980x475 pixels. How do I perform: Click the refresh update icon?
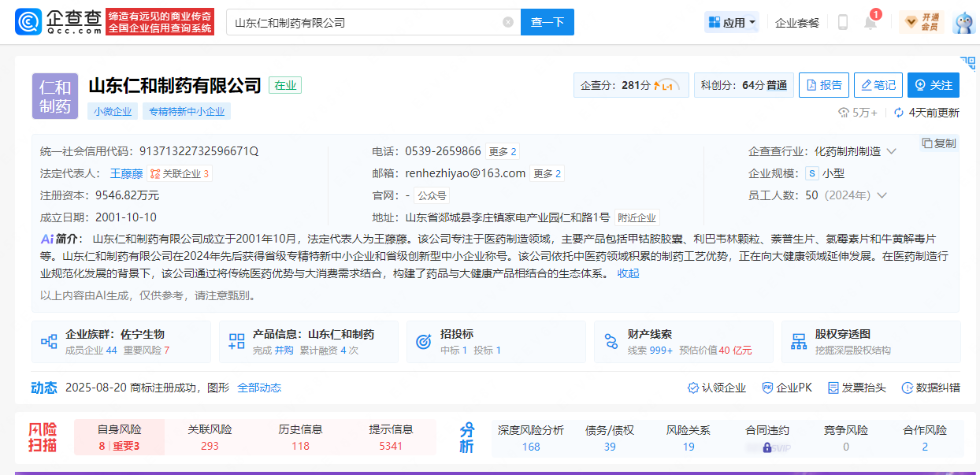coord(899,113)
